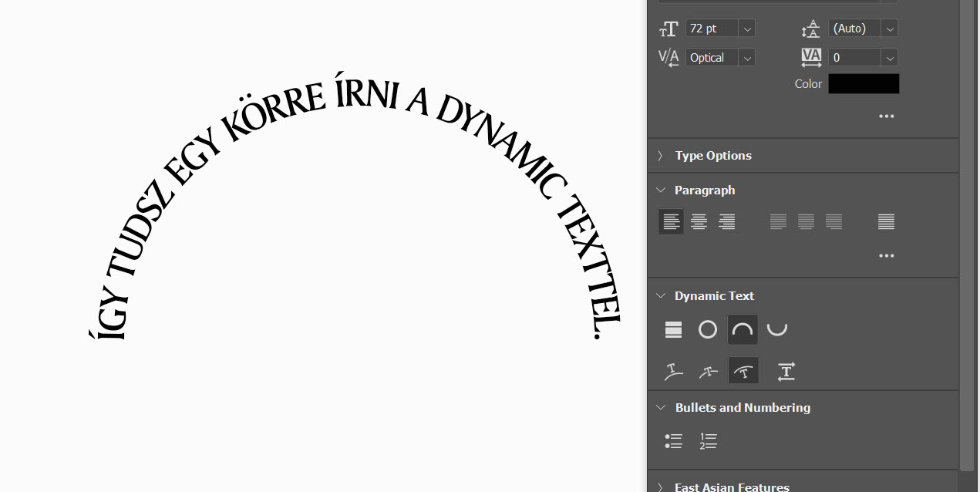This screenshot has width=980, height=492.
Task: Click the font size icon
Action: coord(668,29)
